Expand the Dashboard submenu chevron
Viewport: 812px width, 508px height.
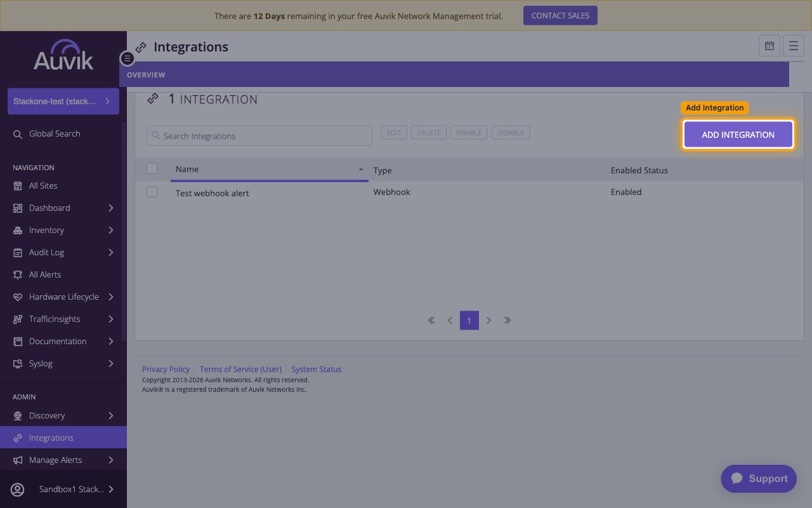111,208
